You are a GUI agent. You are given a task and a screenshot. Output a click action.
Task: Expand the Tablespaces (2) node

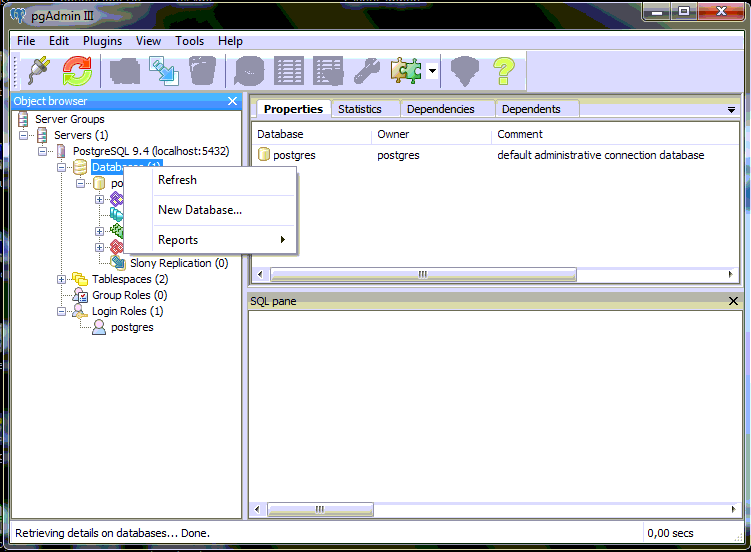click(x=61, y=279)
